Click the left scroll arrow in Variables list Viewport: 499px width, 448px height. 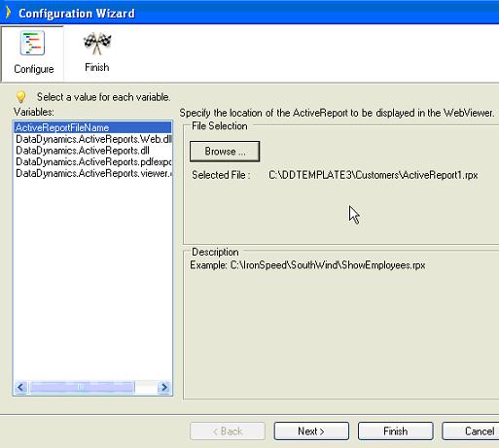point(21,387)
